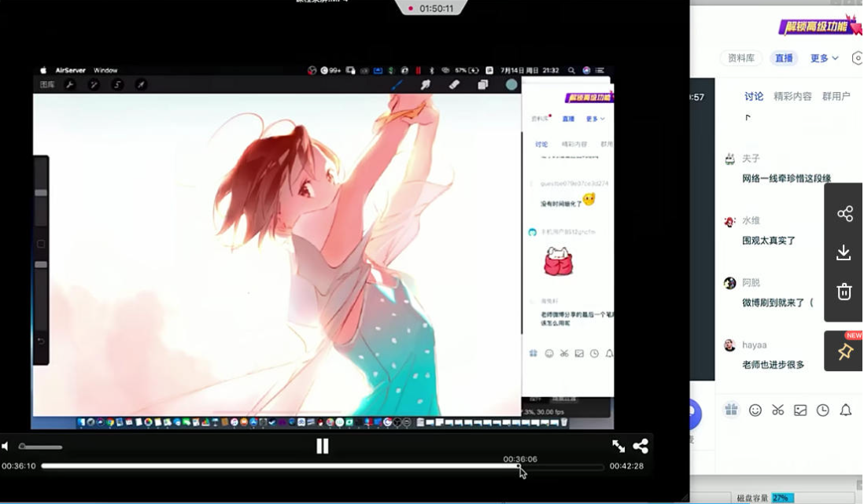Open the 解锁高级功能 banner in right panel
This screenshot has height=504, width=864.
(x=819, y=26)
